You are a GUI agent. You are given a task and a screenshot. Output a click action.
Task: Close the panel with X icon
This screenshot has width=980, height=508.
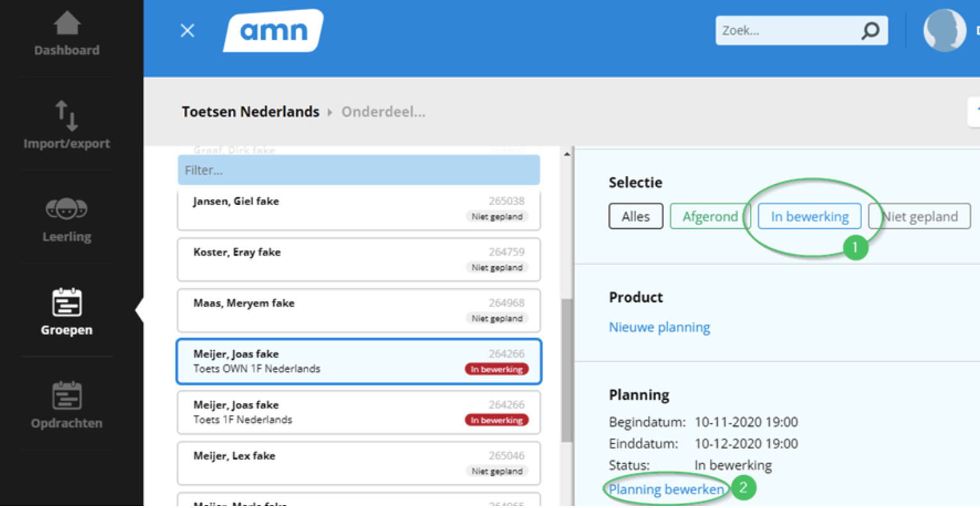(x=187, y=31)
